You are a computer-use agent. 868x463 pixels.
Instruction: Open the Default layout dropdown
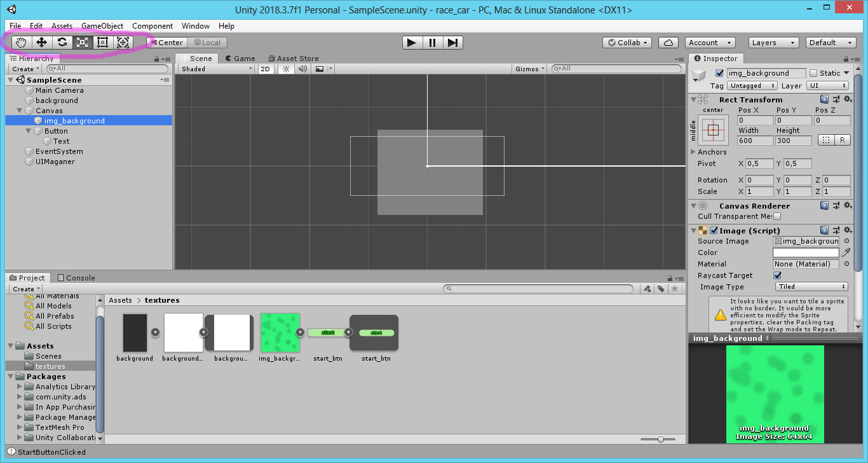(831, 43)
